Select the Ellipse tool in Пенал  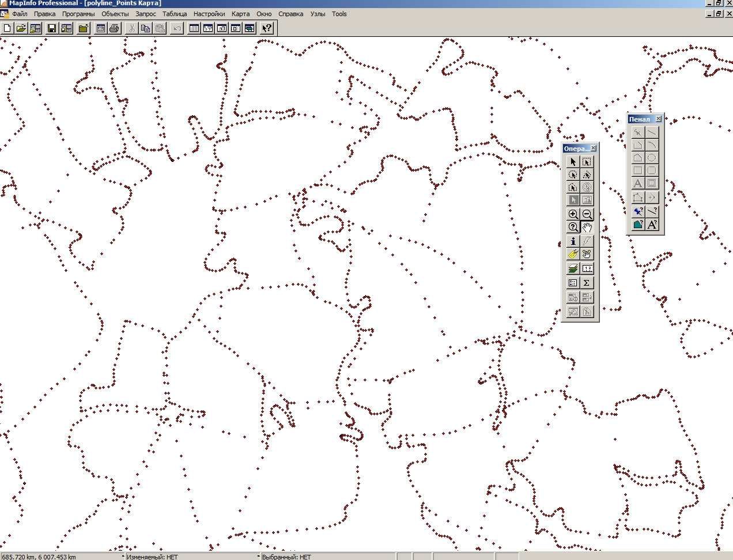(651, 157)
